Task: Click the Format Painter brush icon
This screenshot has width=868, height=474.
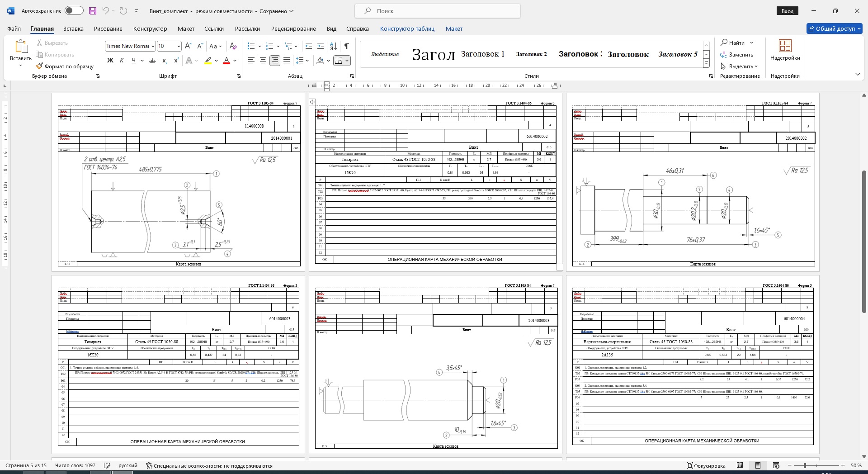Action: (x=40, y=66)
